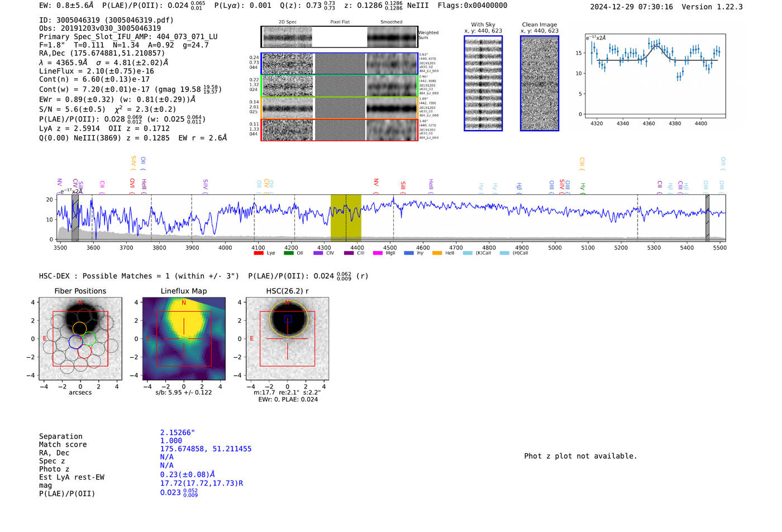Click the red fiber circle in Fiber Positions
Screen dimensions: 782x532
84,351
